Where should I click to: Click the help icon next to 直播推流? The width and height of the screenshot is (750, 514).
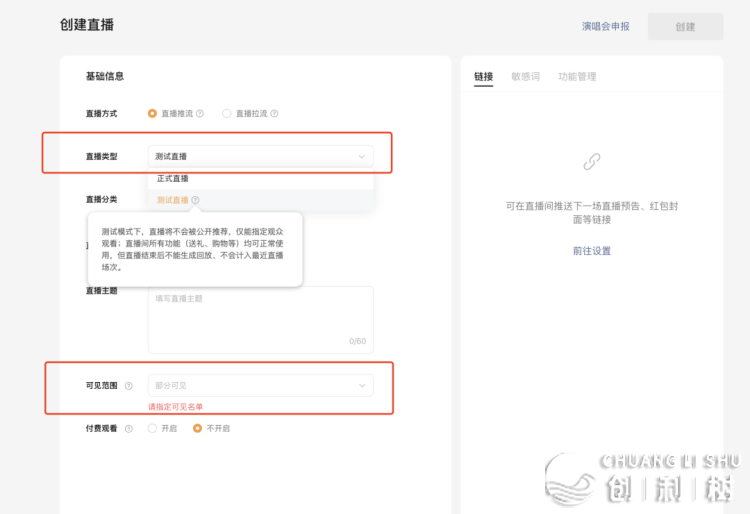tap(200, 114)
